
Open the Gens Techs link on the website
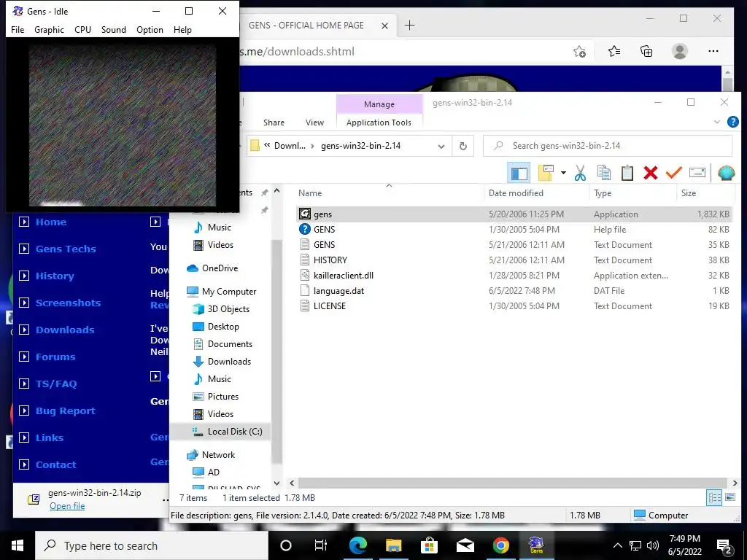coord(66,249)
